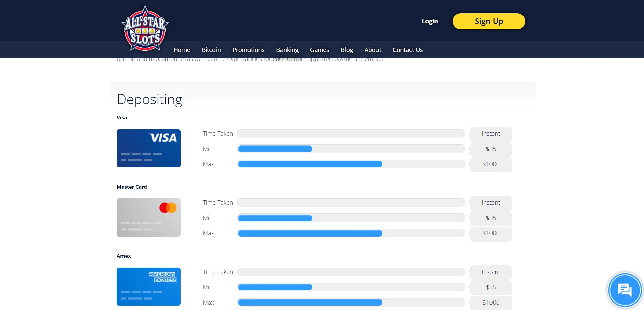Viewport: 644px width, 310px height.
Task: Open the Bitcoin menu item
Action: tap(211, 50)
